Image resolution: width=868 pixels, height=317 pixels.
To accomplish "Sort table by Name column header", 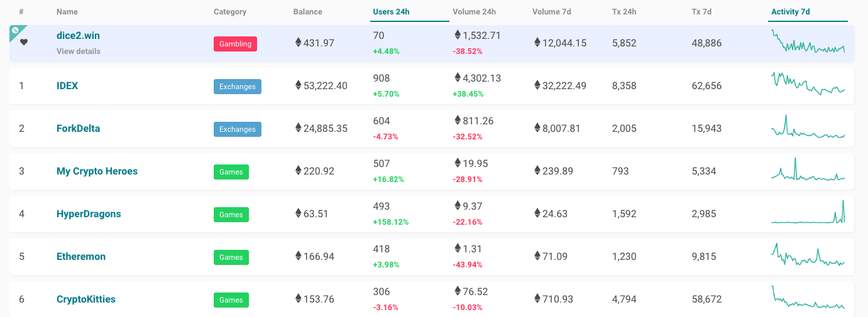I will pos(66,12).
